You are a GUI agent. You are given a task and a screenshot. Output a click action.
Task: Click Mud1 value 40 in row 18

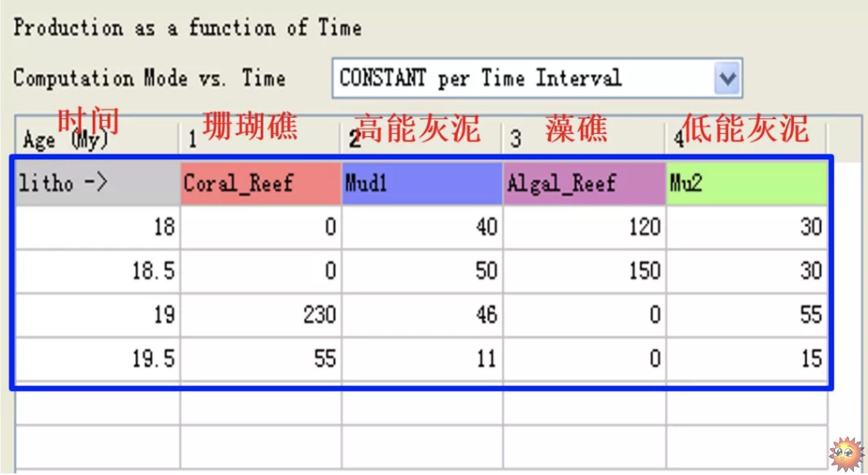pos(422,227)
